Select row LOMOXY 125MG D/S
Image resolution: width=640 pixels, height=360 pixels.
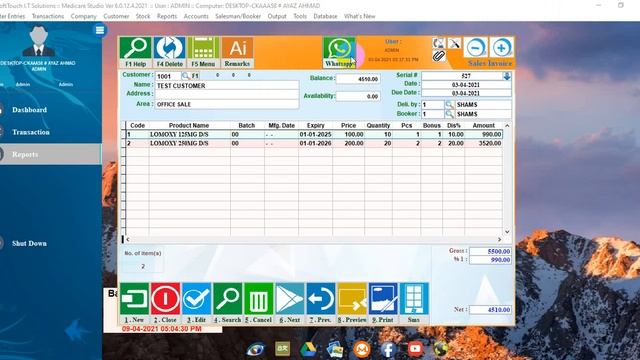(313, 134)
